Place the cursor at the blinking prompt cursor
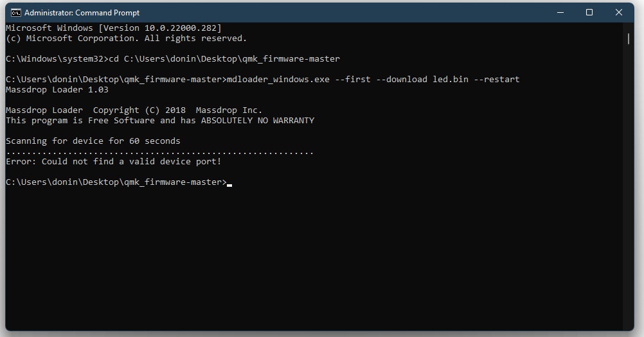Viewport: 644px width, 337px height. (229, 183)
